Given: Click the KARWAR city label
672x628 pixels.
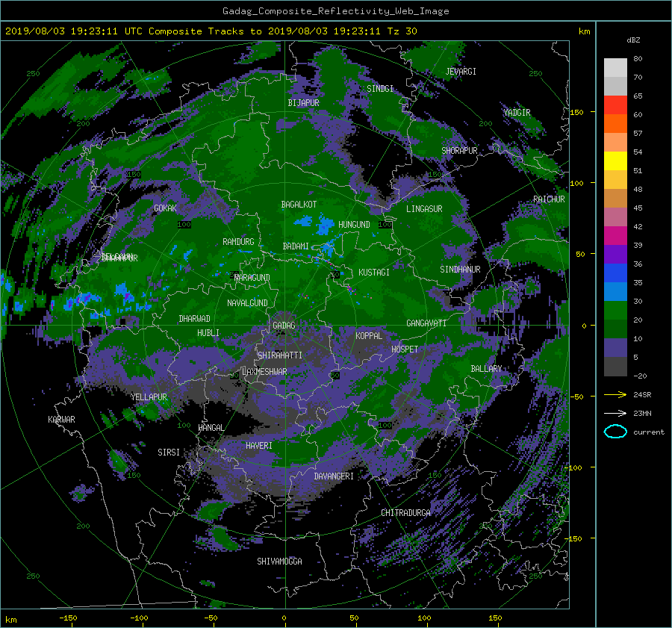Looking at the screenshot, I should (61, 420).
